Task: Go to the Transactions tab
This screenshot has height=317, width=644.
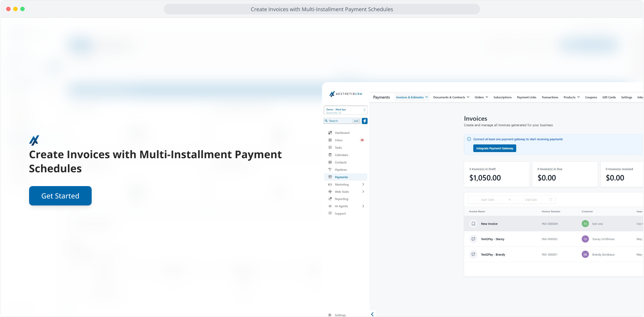Action: pos(550,97)
